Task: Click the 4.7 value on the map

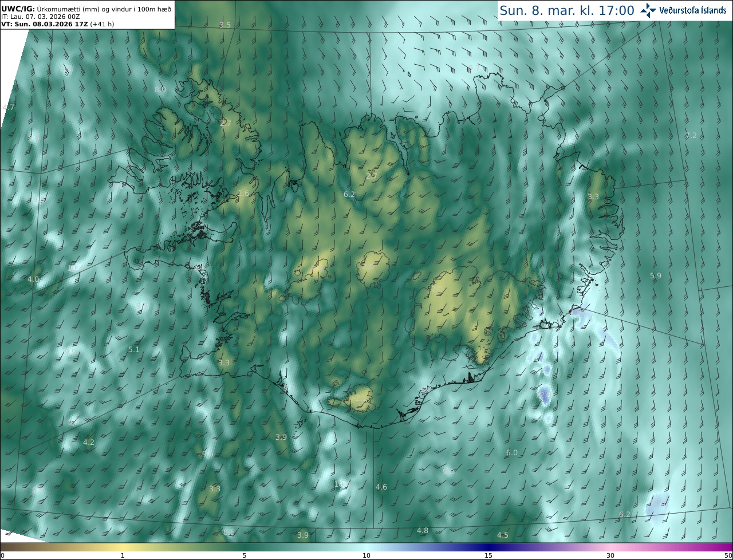Action: coord(9,107)
